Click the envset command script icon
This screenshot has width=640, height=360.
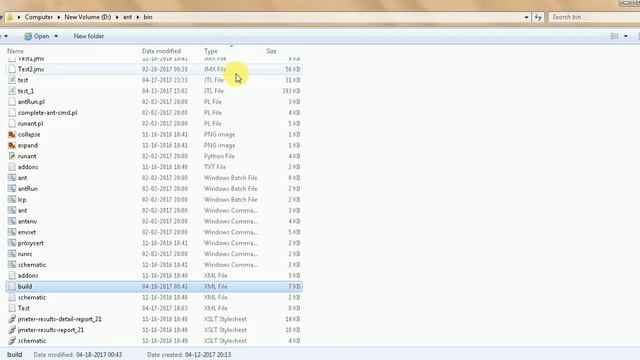(12, 232)
